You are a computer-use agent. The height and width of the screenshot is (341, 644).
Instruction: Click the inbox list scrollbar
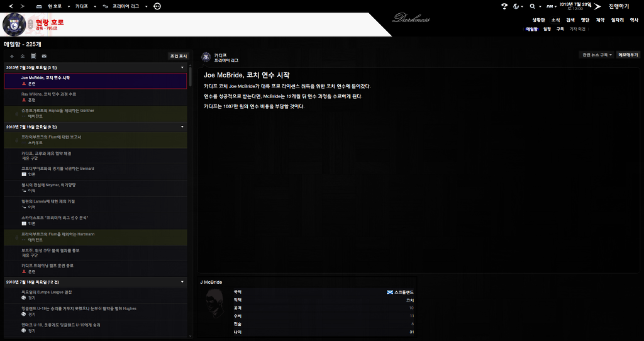(x=191, y=76)
